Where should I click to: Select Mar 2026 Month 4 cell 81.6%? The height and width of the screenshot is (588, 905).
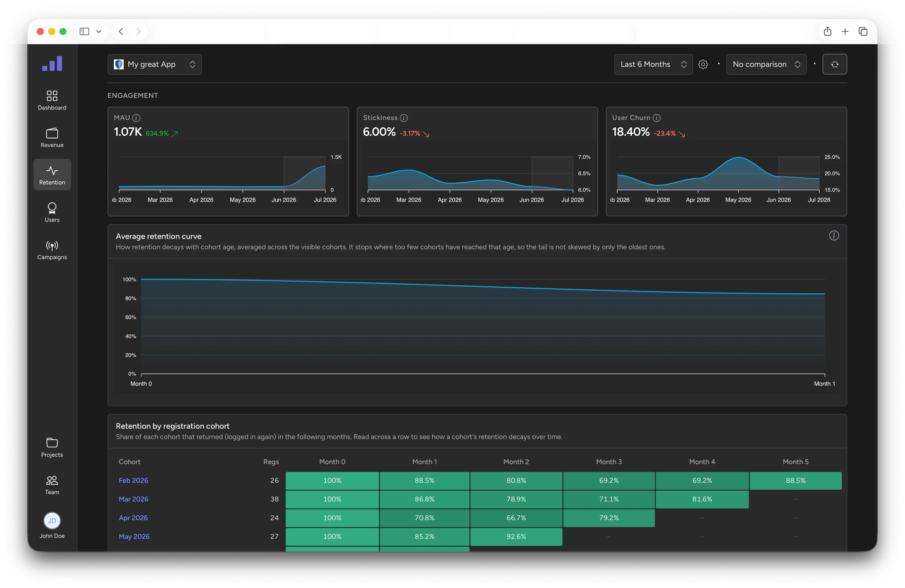(x=702, y=499)
